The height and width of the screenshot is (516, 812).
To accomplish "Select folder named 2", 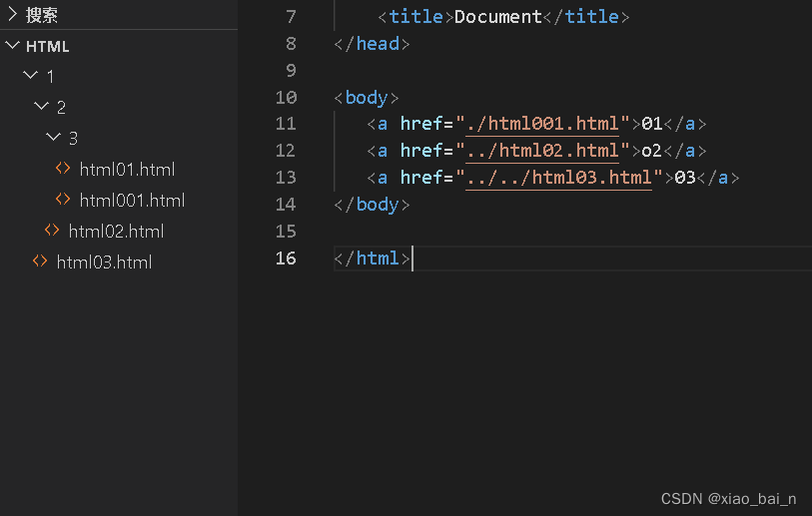I will tap(61, 108).
